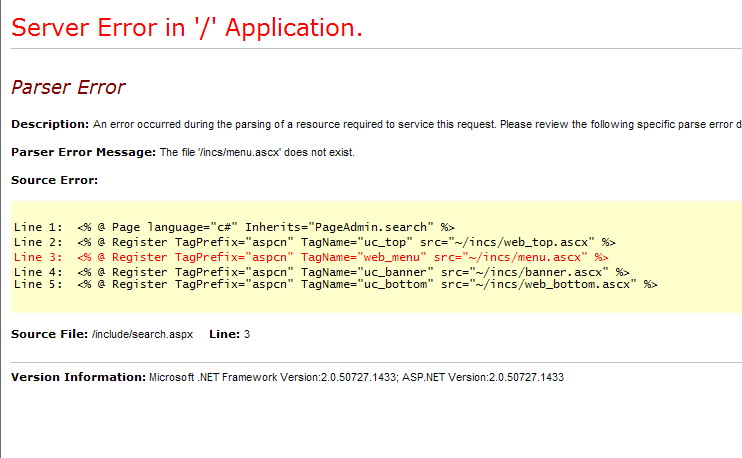Click the 'Version Information:' label
The height and width of the screenshot is (458, 742).
pos(78,377)
